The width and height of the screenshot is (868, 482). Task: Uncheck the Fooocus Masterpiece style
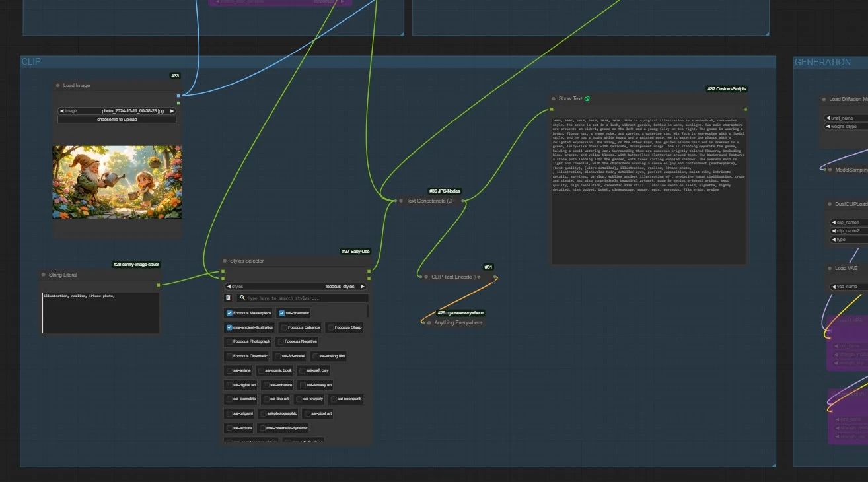(x=229, y=313)
